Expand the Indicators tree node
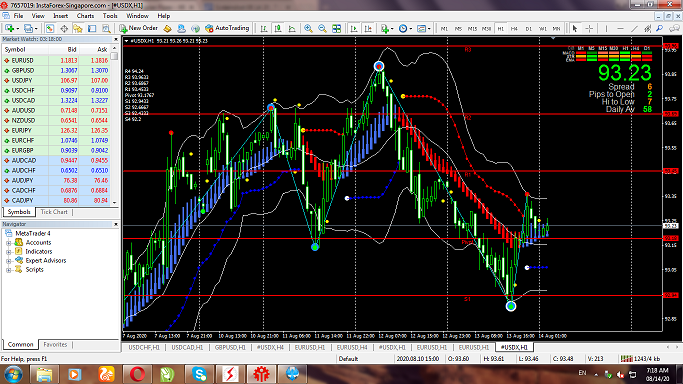The height and width of the screenshot is (384, 683). tap(8, 252)
